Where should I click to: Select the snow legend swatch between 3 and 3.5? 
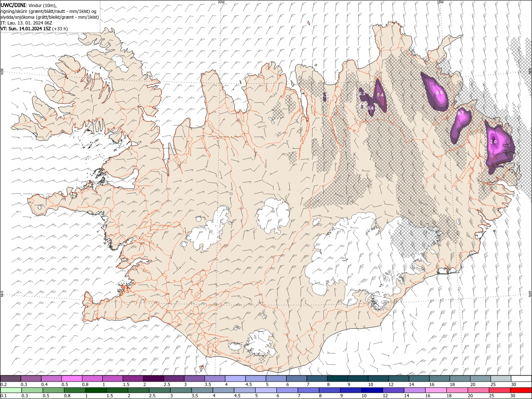point(195,379)
